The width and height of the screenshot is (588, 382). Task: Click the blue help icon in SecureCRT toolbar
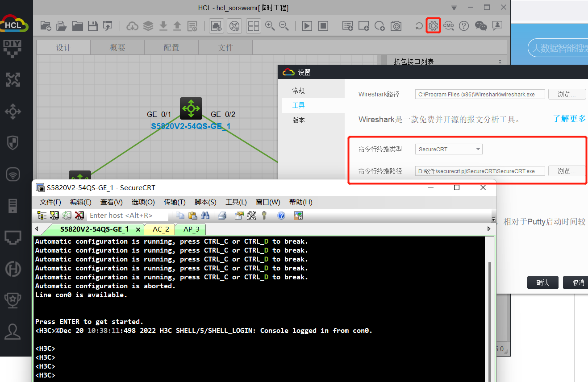(x=281, y=216)
